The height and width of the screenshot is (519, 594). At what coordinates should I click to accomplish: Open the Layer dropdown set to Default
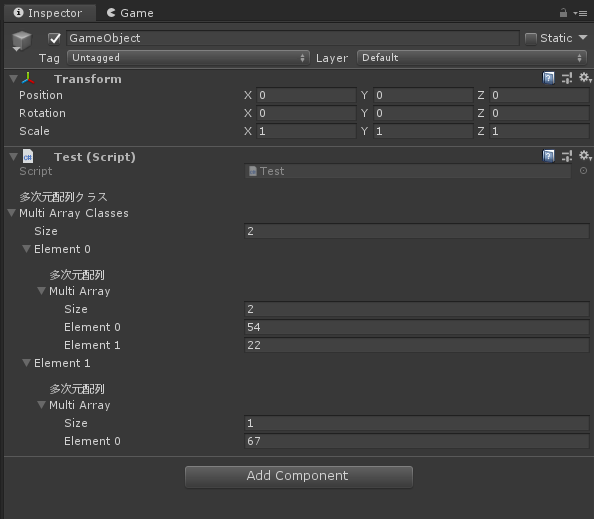[472, 58]
